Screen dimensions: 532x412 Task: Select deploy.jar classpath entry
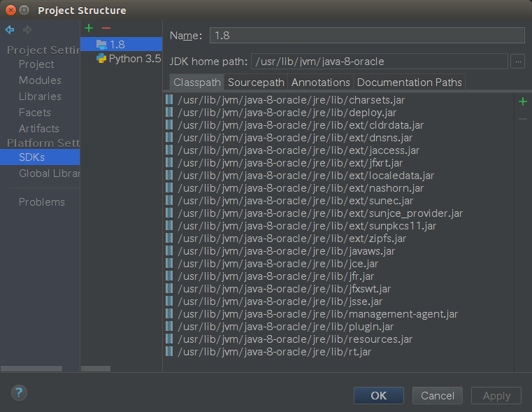tap(287, 113)
